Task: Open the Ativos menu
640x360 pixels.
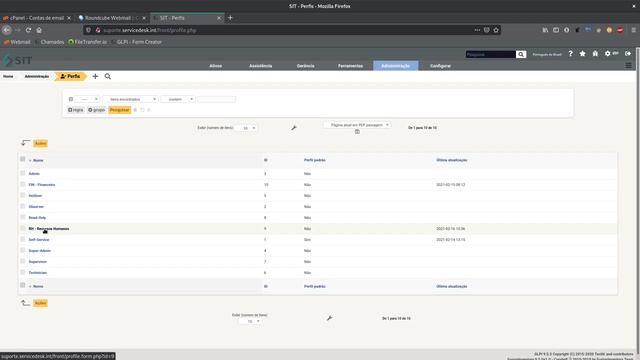Action: click(x=216, y=66)
